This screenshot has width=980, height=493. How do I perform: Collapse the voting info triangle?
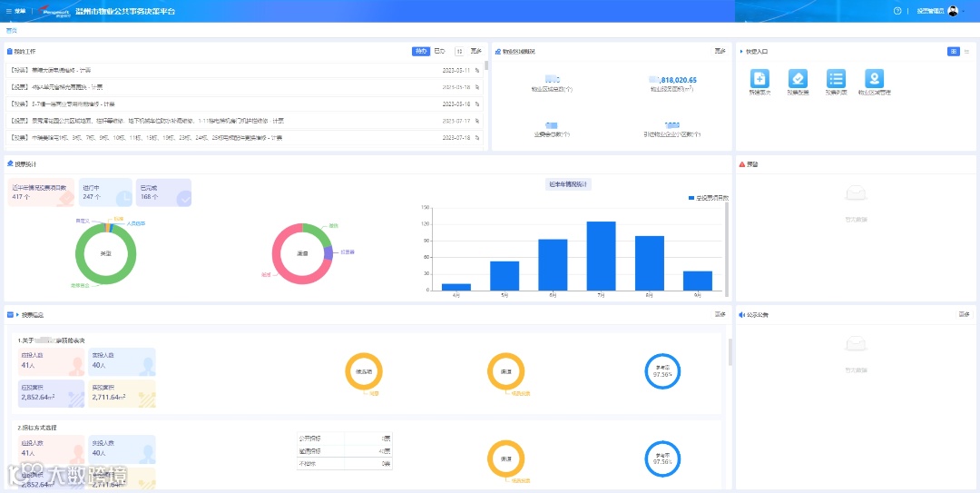click(18, 315)
